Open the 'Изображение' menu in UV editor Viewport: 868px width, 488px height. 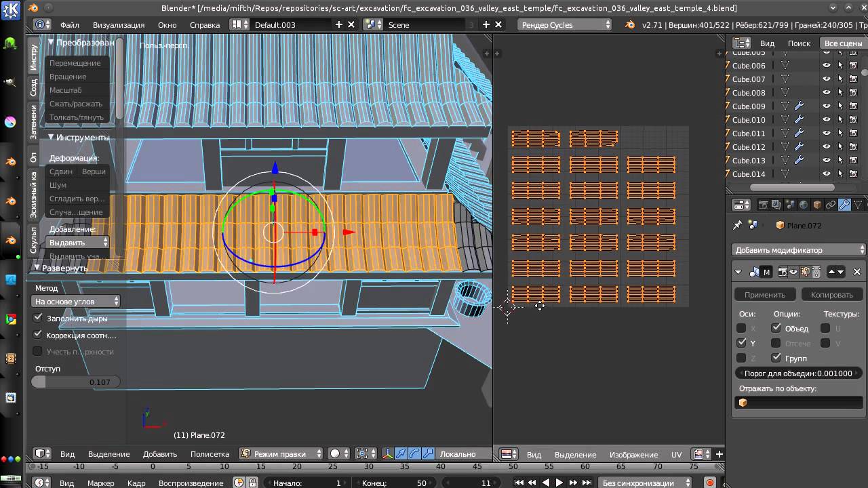(633, 454)
